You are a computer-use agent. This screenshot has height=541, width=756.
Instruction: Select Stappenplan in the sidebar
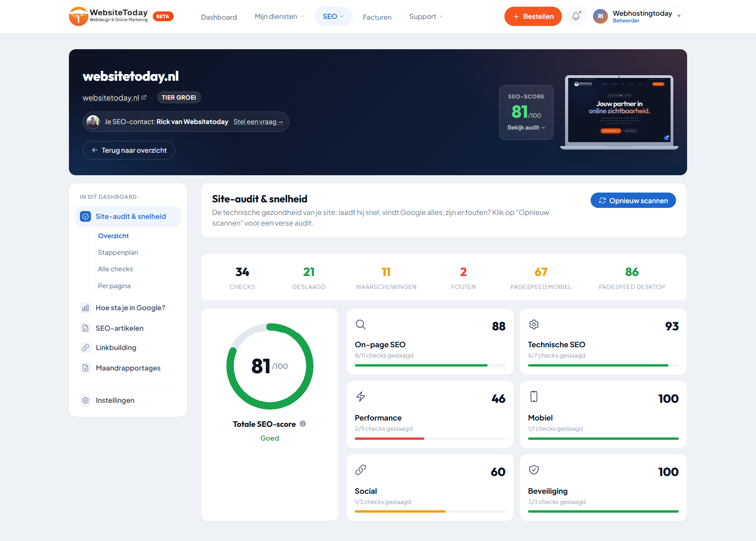pyautogui.click(x=118, y=252)
